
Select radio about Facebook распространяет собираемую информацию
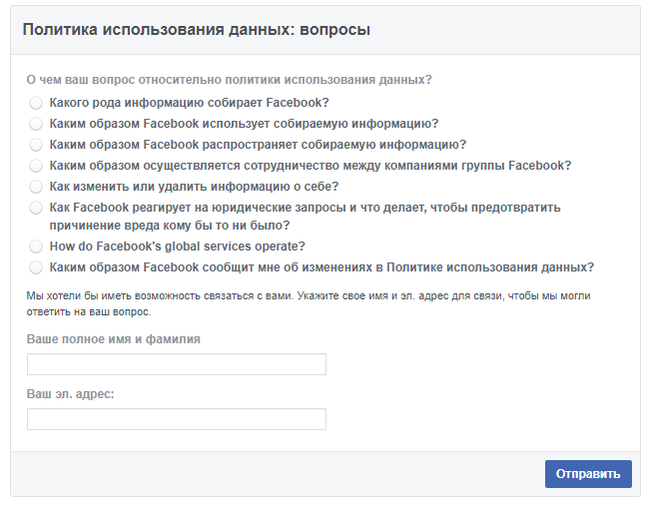point(36,145)
